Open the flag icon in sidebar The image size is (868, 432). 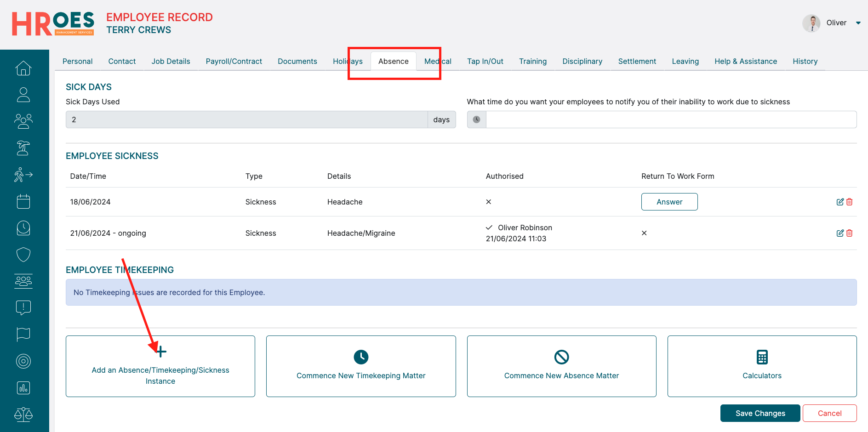point(23,334)
